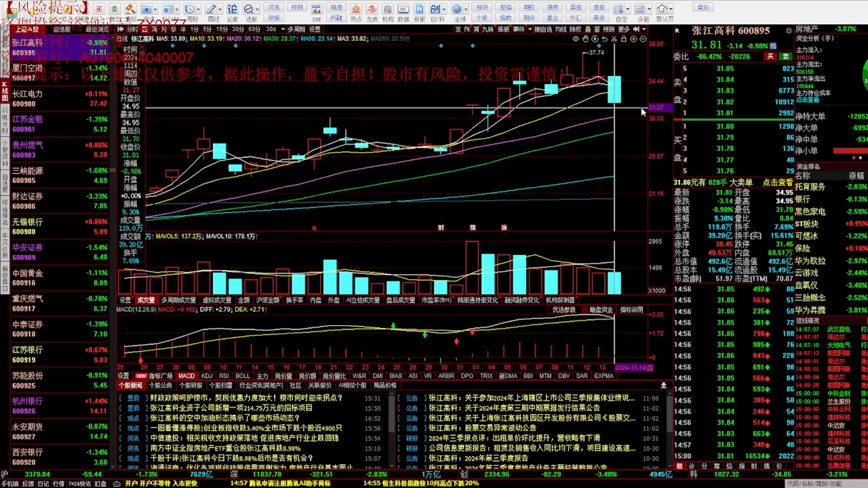Open the settings gear beside 张江高科 600895

(x=788, y=31)
